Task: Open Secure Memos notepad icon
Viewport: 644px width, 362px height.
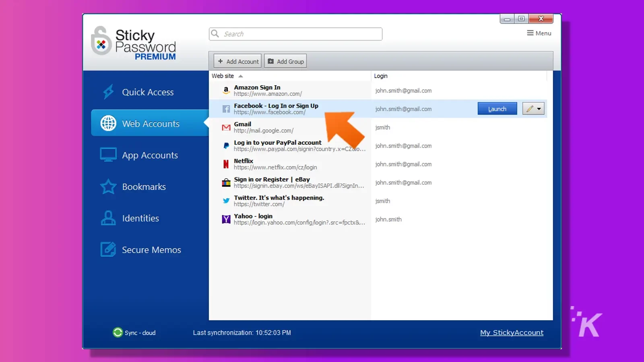Action: (x=108, y=249)
